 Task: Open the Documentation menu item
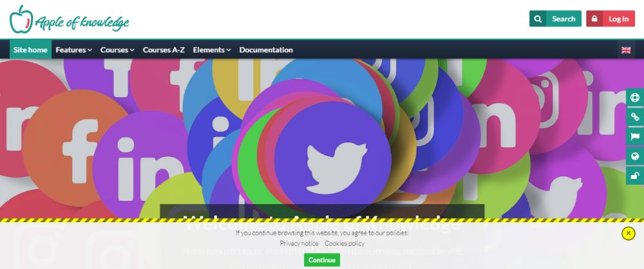click(266, 50)
